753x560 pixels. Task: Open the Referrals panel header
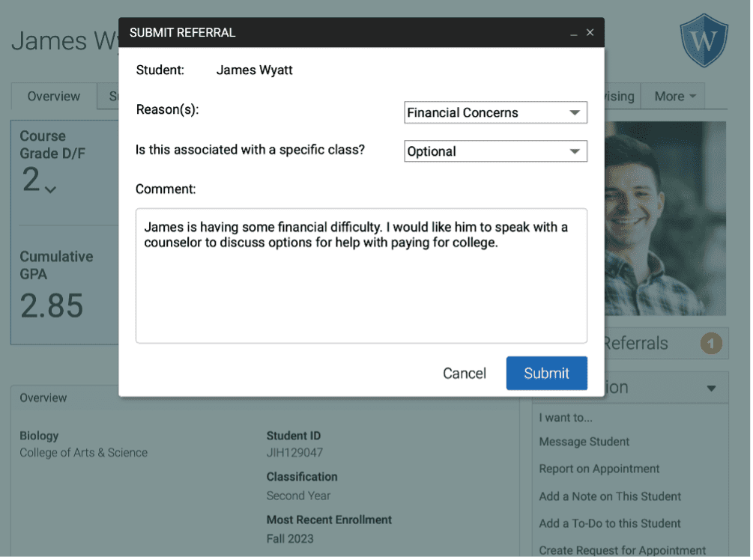coord(667,343)
